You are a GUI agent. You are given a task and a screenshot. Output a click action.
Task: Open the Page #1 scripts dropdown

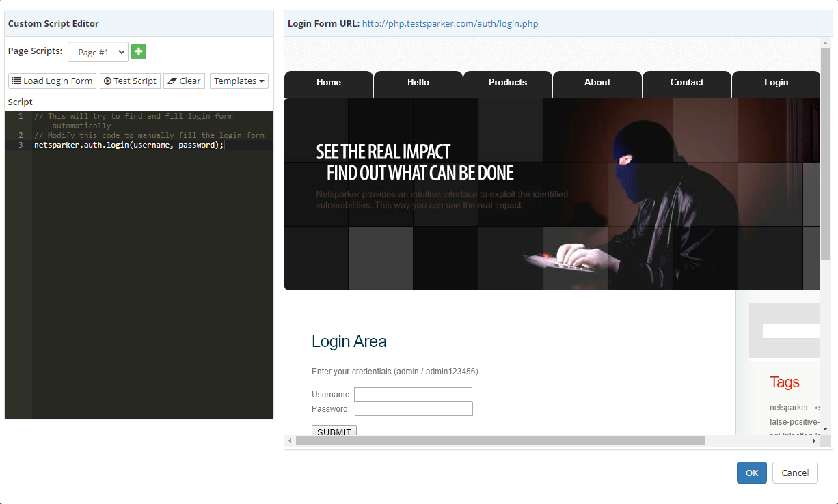pos(97,51)
